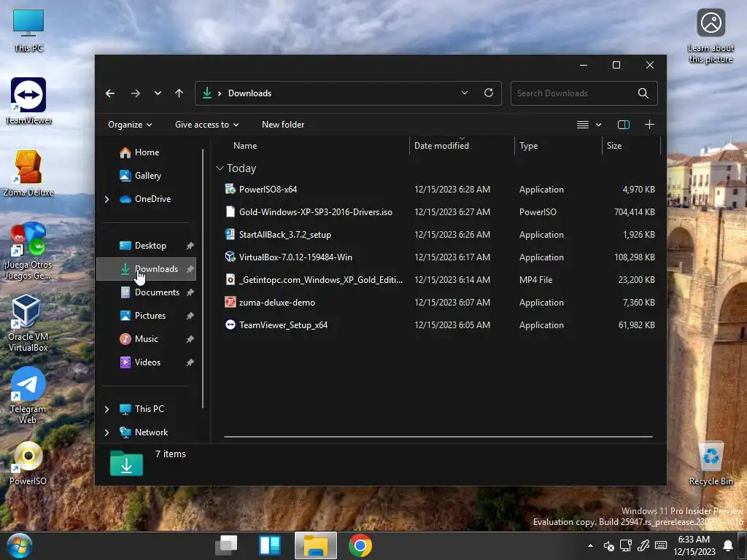Click the zuma-deluxe-demo file icon
The image size is (747, 560).
tap(230, 302)
